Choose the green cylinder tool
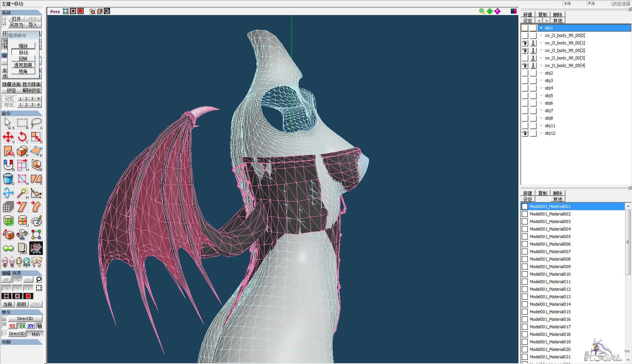The image size is (632, 364). pyautogui.click(x=8, y=221)
